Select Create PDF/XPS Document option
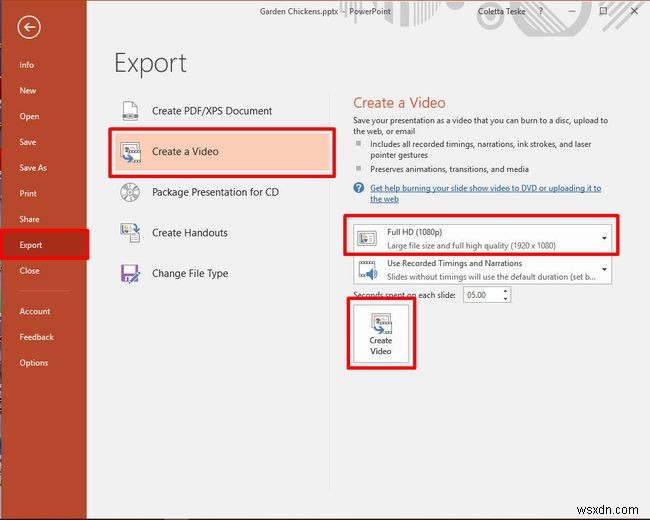The image size is (650, 520). coord(222,111)
